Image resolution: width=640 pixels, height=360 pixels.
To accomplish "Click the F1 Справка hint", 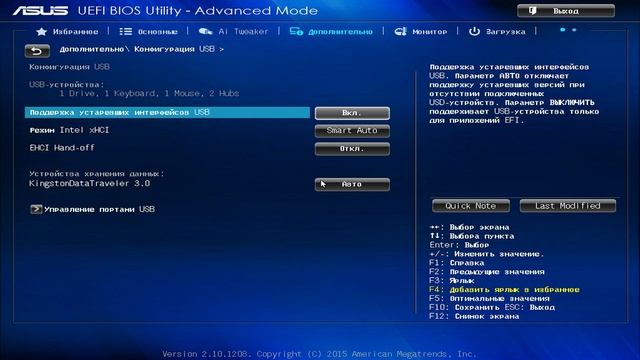I will 457,263.
